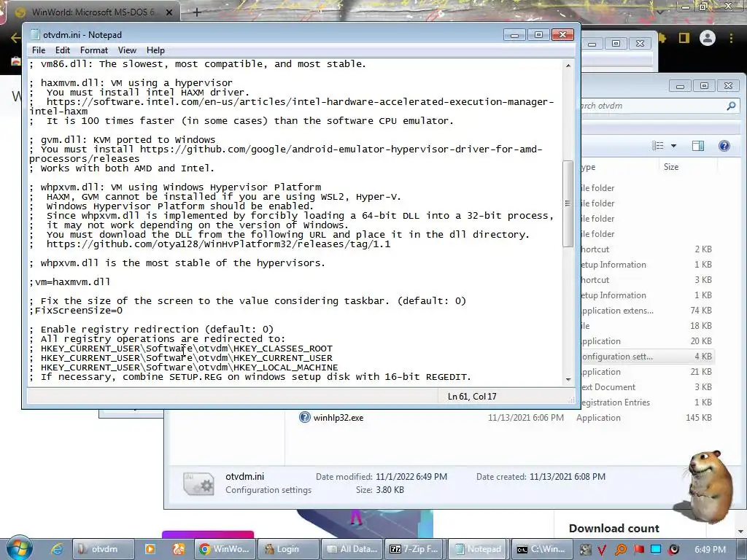Screen dimensions: 747x560
Task: Launch Internet Explorer from the taskbar
Action: coord(57,549)
